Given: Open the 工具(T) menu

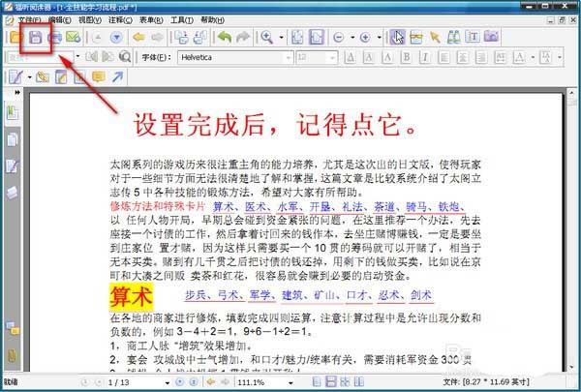Looking at the screenshot, I should coord(182,20).
